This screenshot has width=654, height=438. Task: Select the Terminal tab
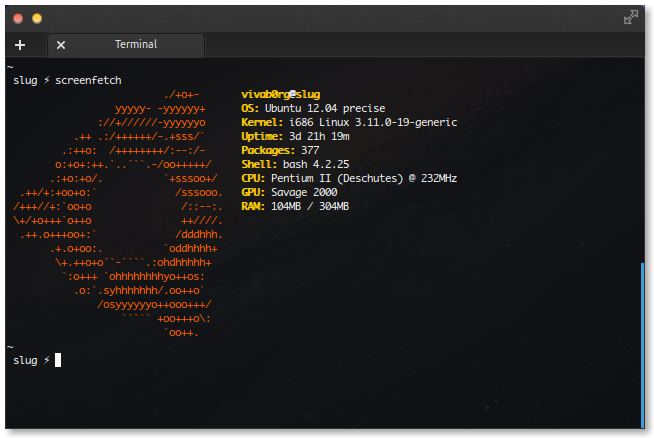click(126, 45)
